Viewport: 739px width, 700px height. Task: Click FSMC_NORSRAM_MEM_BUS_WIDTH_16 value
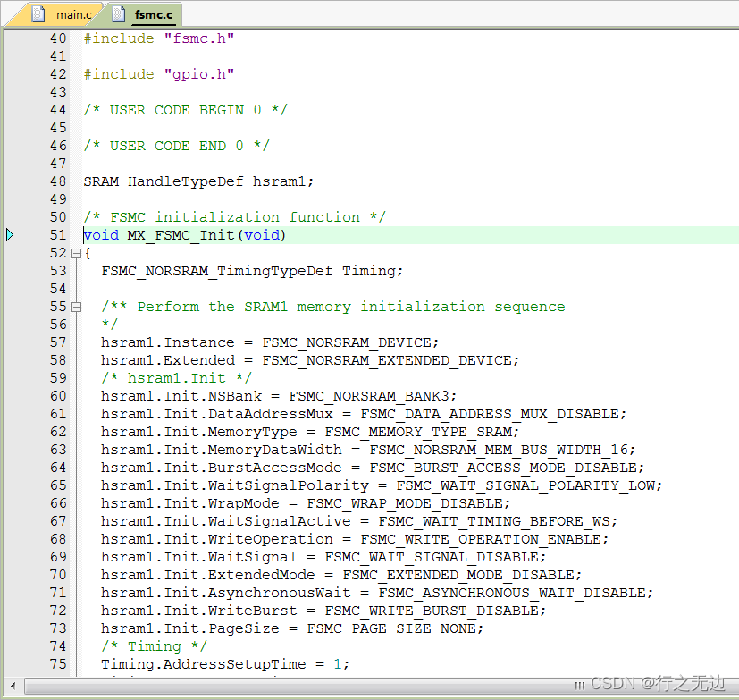coord(499,451)
